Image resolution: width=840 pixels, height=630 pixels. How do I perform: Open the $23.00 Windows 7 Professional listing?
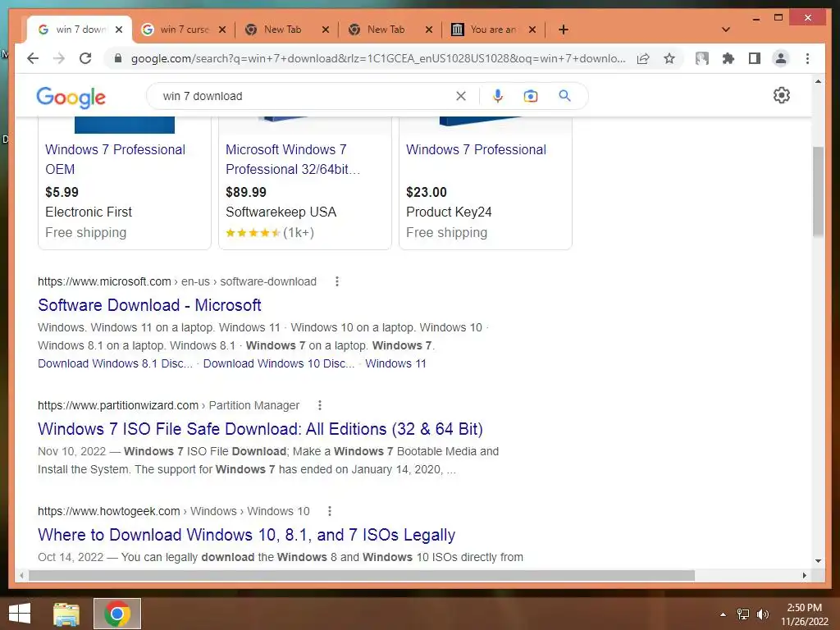click(x=477, y=149)
